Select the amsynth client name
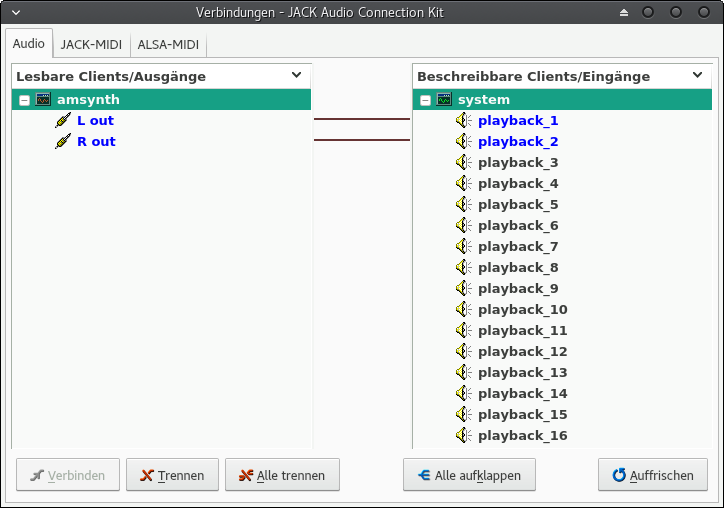 88,100
